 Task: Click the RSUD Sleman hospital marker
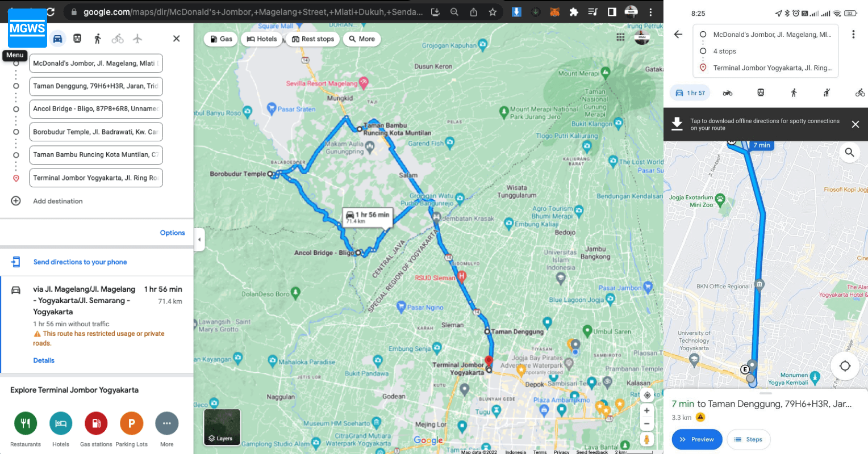click(x=461, y=276)
